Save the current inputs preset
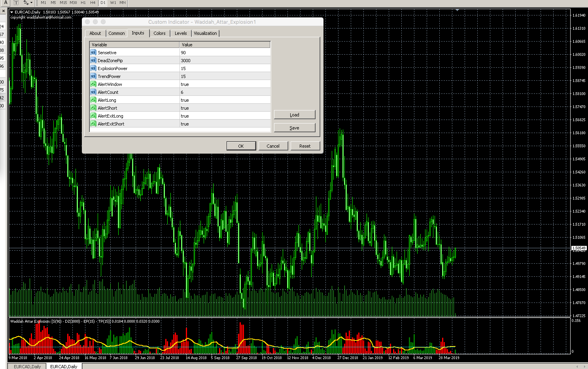 (295, 128)
